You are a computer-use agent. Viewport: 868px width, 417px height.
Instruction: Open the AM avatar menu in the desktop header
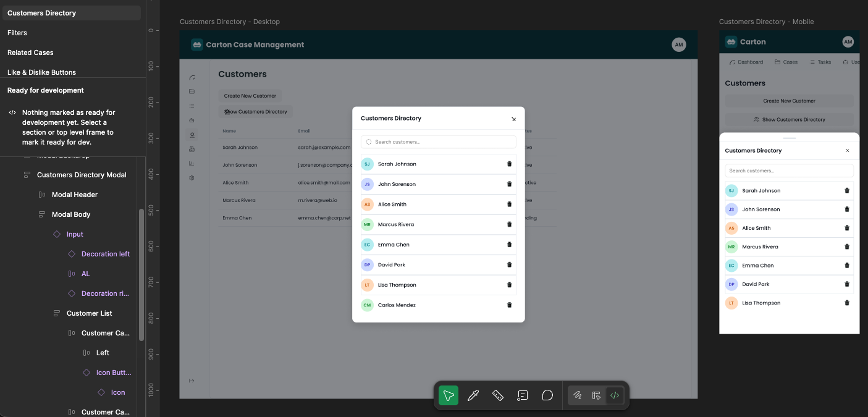(679, 44)
